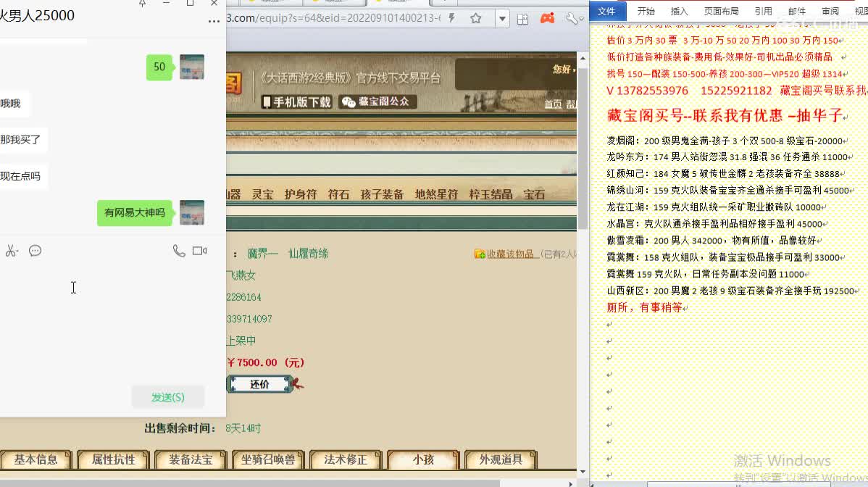Click the line 厕所，有事稍等 in the document

pyautogui.click(x=644, y=308)
